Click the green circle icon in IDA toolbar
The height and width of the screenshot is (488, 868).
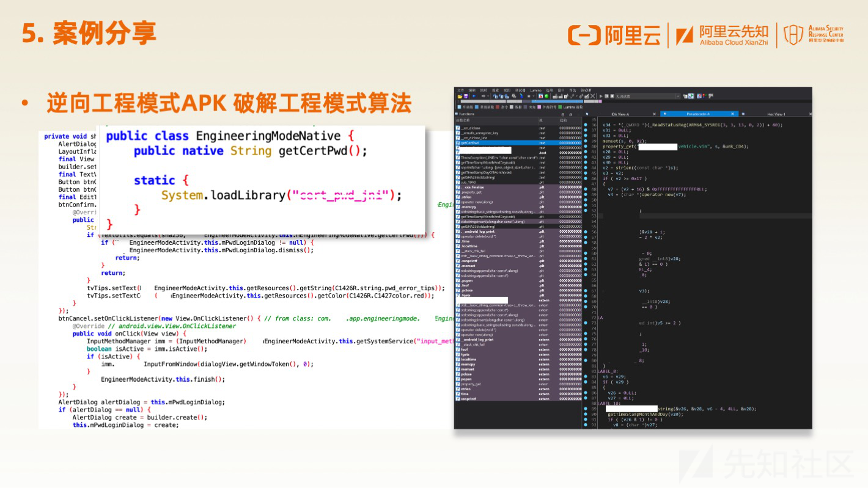546,96
